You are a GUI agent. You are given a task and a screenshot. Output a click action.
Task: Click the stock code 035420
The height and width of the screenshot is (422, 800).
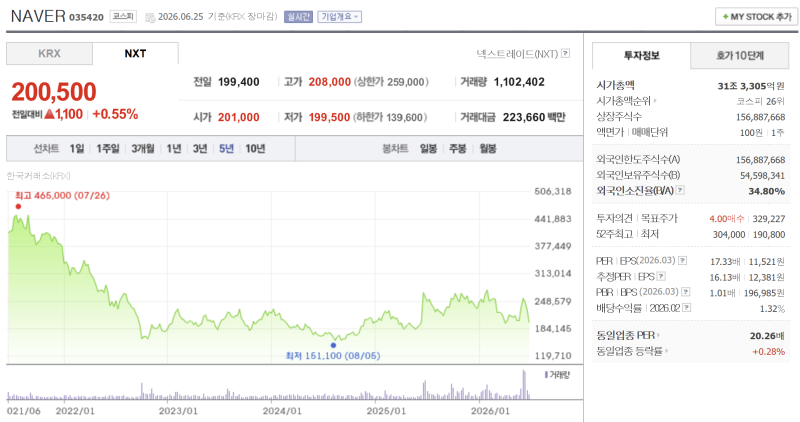(x=86, y=17)
